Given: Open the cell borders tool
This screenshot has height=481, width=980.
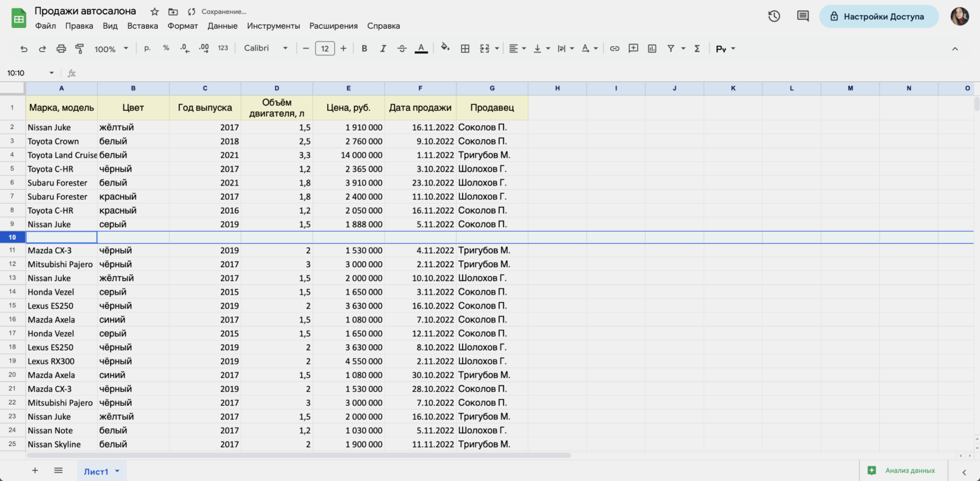Looking at the screenshot, I should 465,48.
